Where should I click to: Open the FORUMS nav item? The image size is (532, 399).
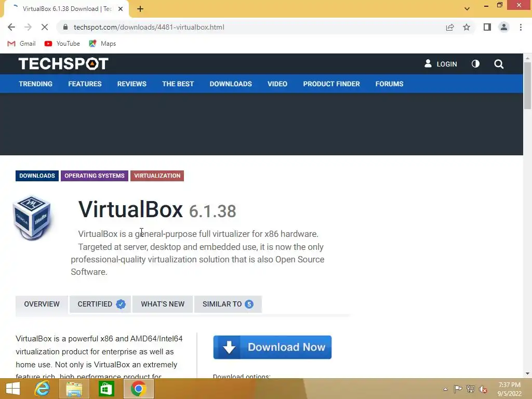tap(389, 84)
